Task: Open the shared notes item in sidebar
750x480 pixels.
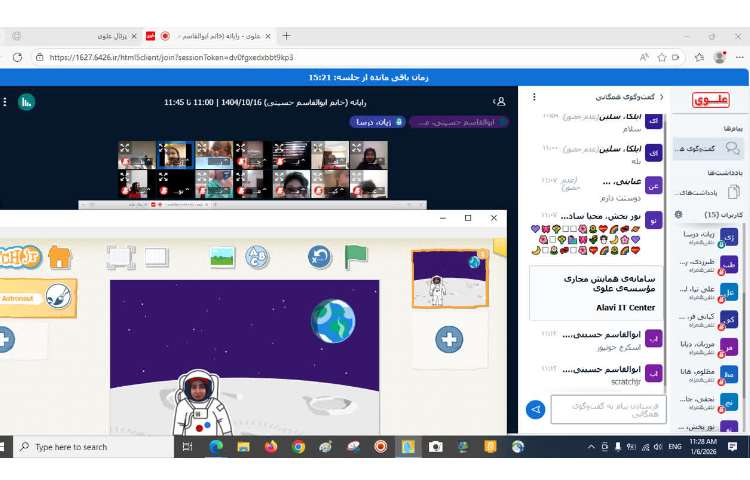Action: pyautogui.click(x=709, y=192)
